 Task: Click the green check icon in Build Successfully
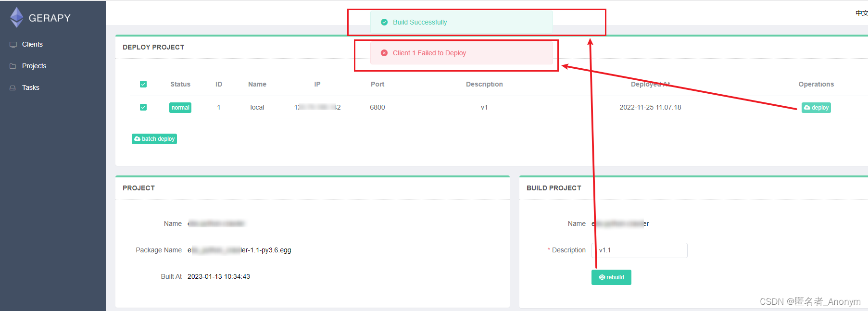pos(384,22)
